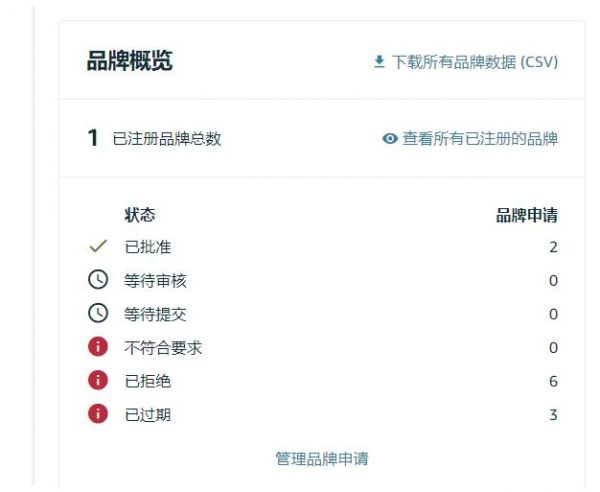The image size is (600, 492).
Task: Click the clock icon beside 等待提交
Action: pos(98,314)
